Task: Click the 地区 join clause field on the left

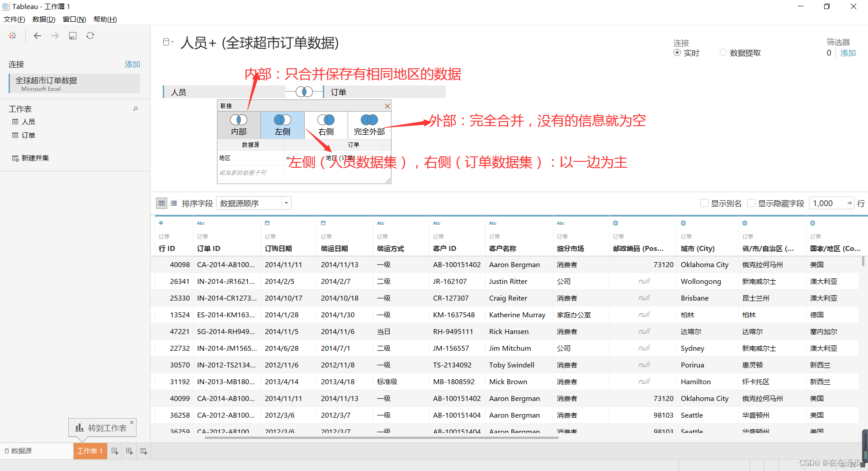Action: pos(251,158)
